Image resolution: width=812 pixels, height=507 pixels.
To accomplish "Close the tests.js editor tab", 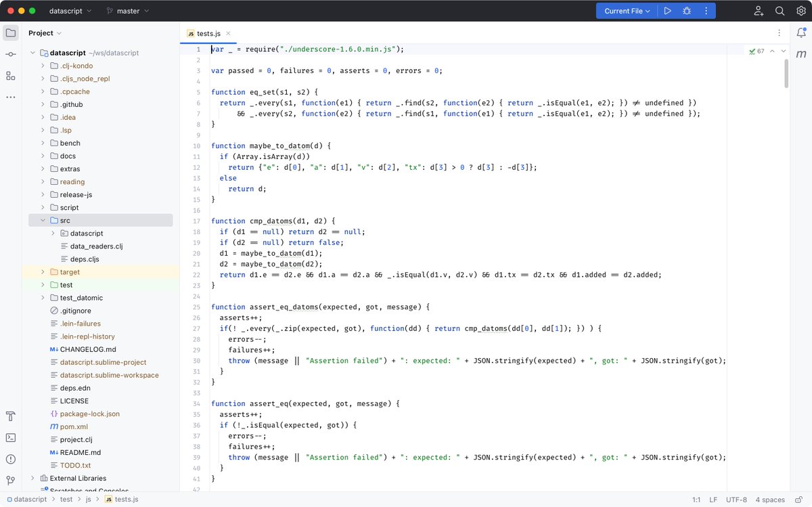I will 228,33.
